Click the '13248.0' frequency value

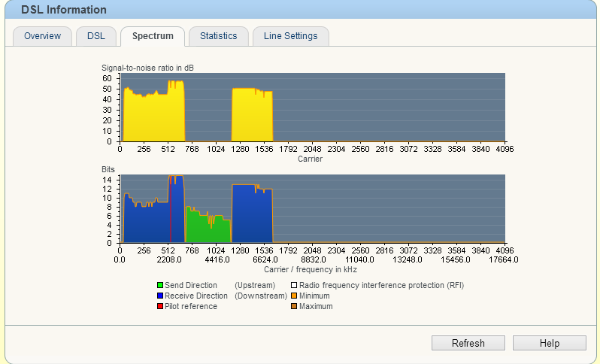tap(408, 260)
